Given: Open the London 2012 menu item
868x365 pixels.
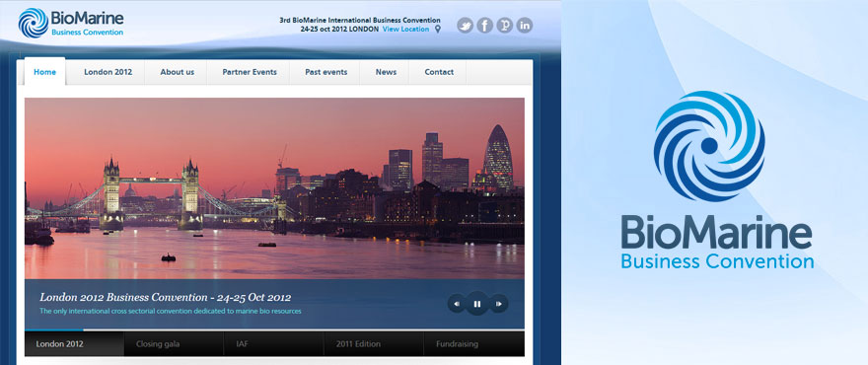Looking at the screenshot, I should pyautogui.click(x=108, y=72).
